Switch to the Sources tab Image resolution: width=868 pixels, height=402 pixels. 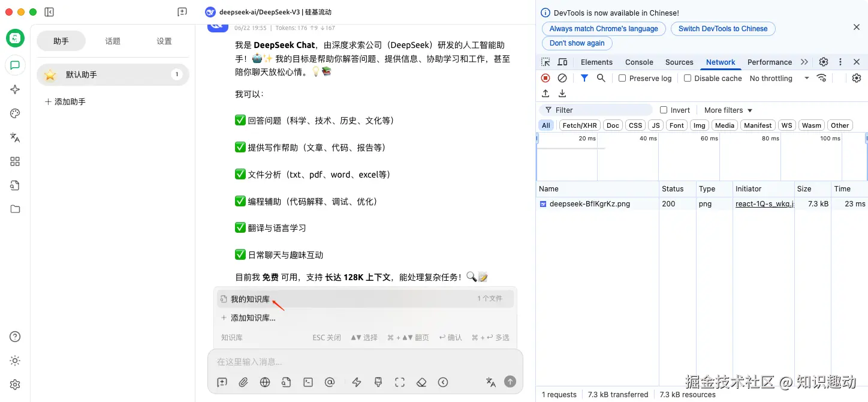tap(679, 62)
